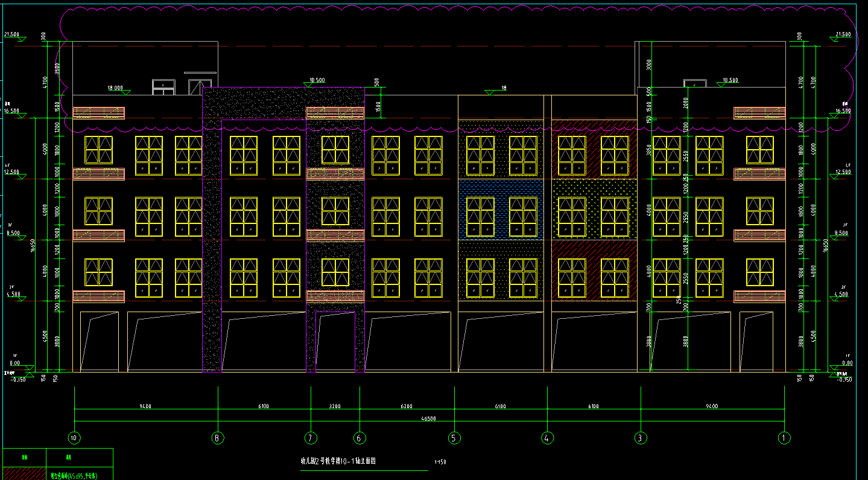Select the 46500 overall dimension text
The width and height of the screenshot is (868, 480).
429,418
